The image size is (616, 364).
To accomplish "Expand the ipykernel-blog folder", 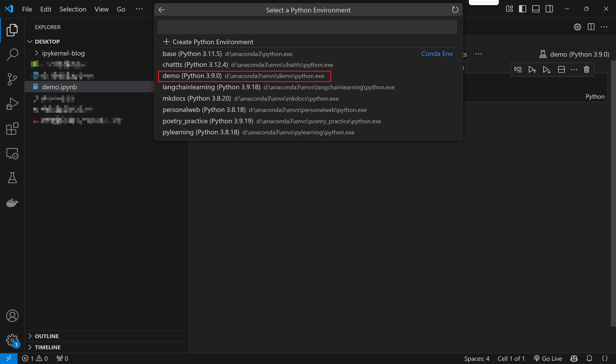I will click(63, 53).
